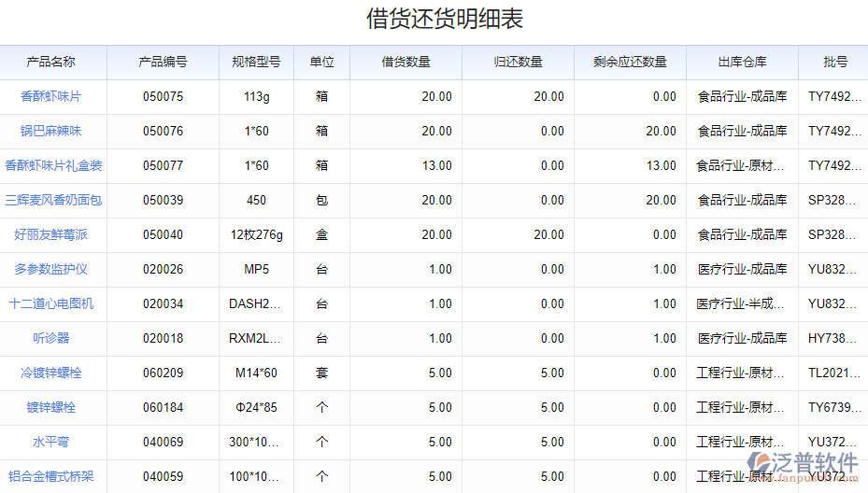This screenshot has width=868, height=493.
Task: Select product code cell 050039
Action: click(163, 201)
